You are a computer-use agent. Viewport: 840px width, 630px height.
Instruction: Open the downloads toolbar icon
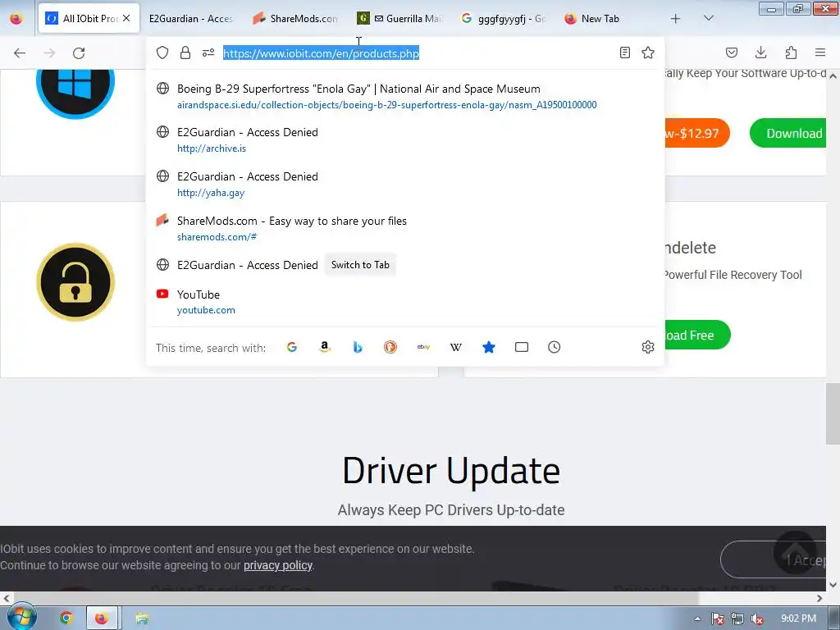(760, 52)
